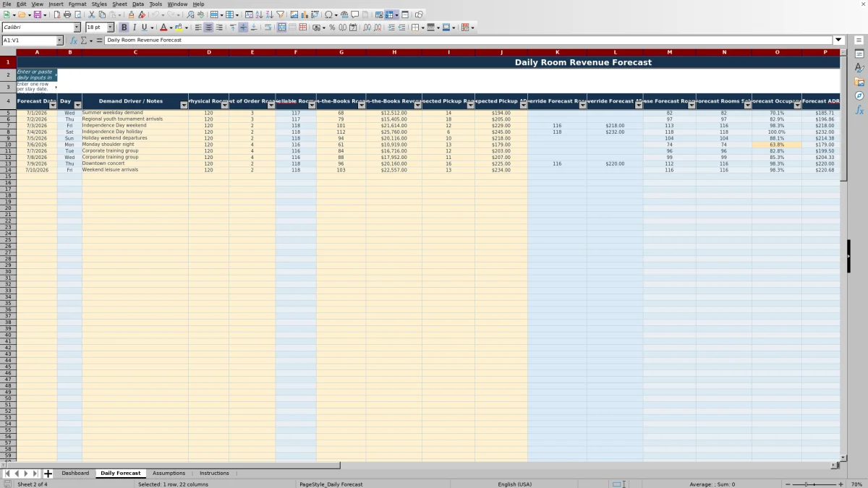The width and height of the screenshot is (868, 488).
Task: Expand the Name Box dropdown
Action: pyautogui.click(x=59, y=40)
